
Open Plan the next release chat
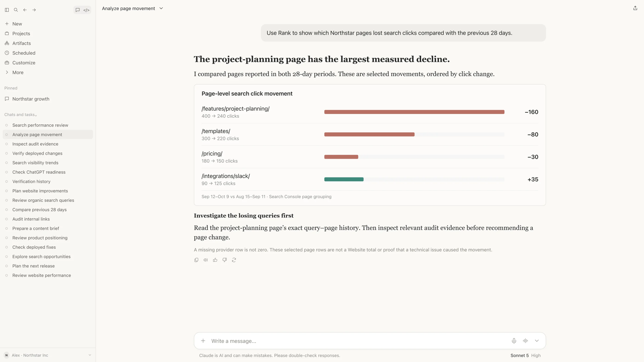pos(34,266)
